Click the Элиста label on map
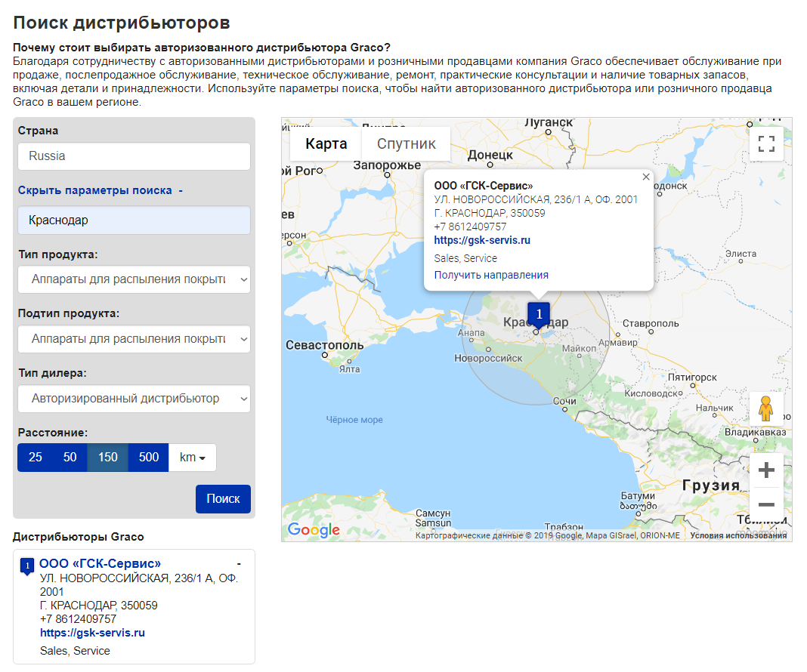Viewport: 807px width, 672px height. point(741,254)
